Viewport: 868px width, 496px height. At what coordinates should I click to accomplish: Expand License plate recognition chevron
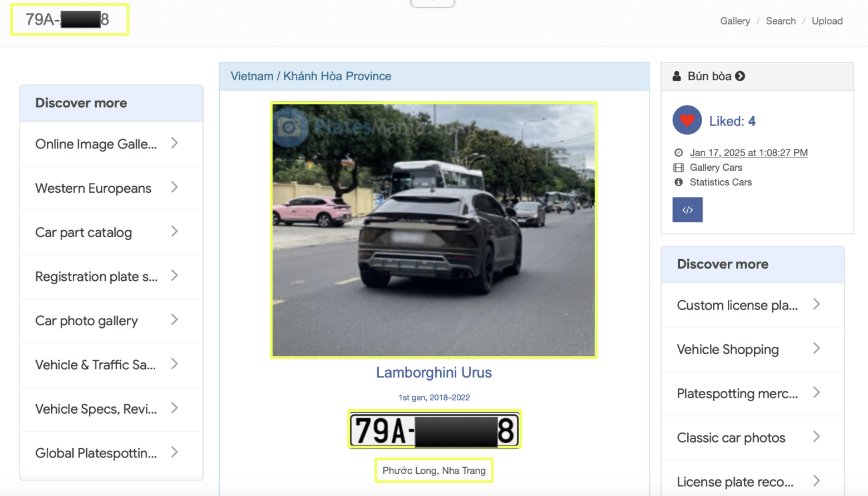pyautogui.click(x=816, y=481)
